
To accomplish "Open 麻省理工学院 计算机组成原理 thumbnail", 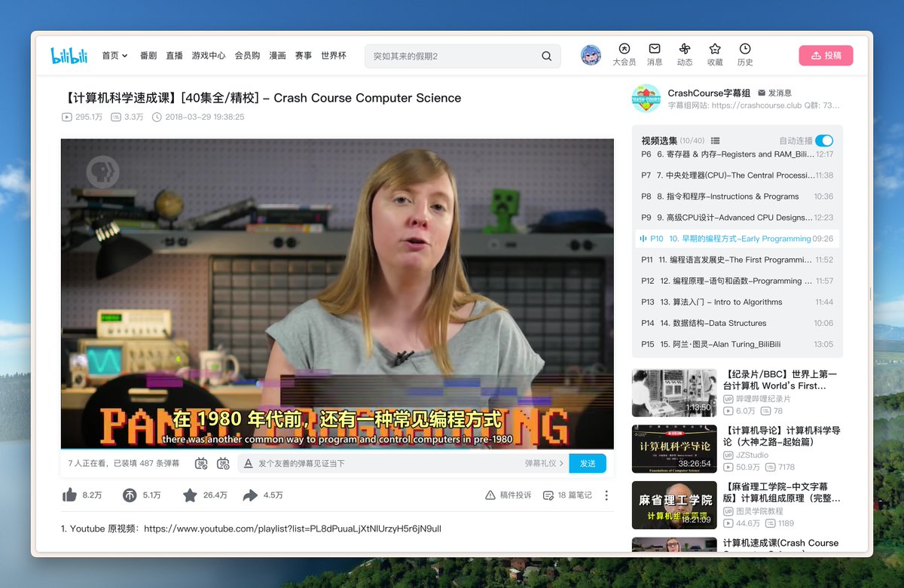I will tap(674, 505).
